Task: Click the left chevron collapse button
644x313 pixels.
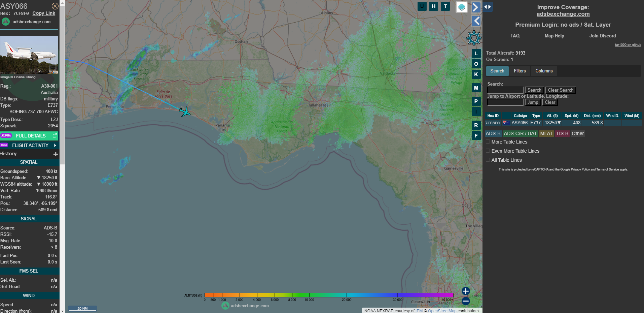Action: [476, 21]
